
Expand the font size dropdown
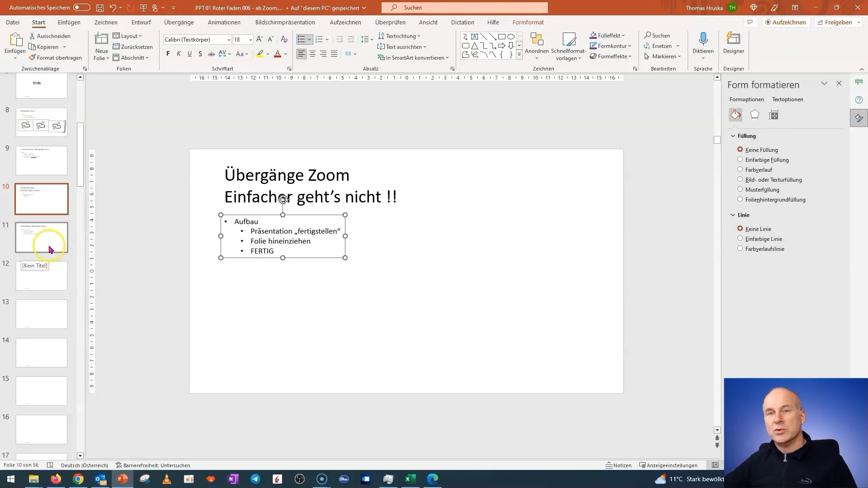tap(251, 39)
